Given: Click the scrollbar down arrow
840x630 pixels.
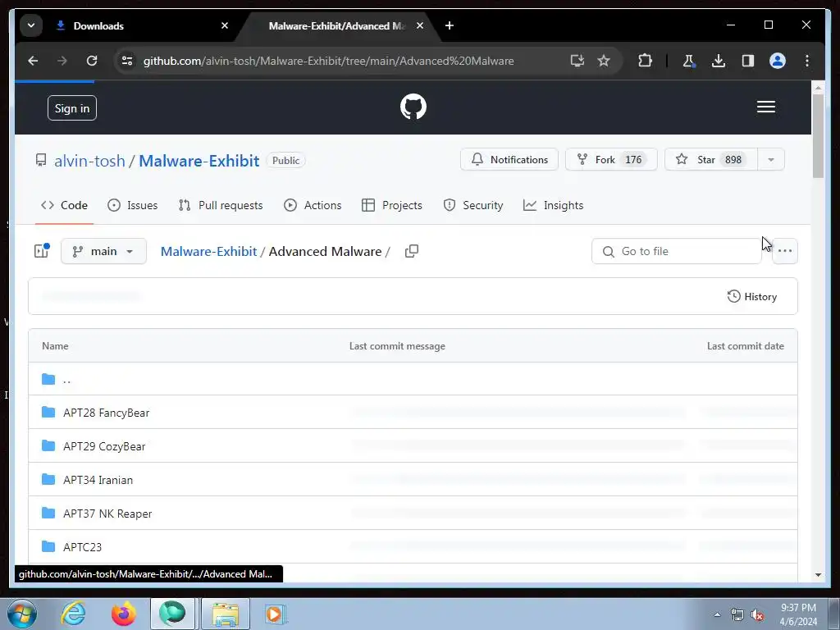Looking at the screenshot, I should [818, 575].
